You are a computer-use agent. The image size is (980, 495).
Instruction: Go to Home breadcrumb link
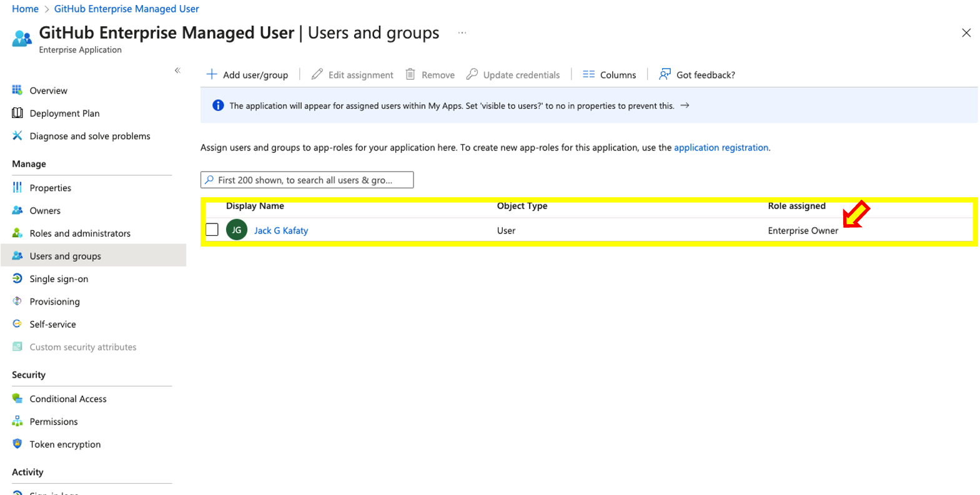[x=25, y=9]
